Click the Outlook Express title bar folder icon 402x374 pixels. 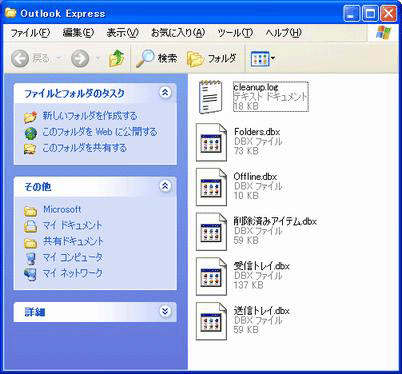11,13
